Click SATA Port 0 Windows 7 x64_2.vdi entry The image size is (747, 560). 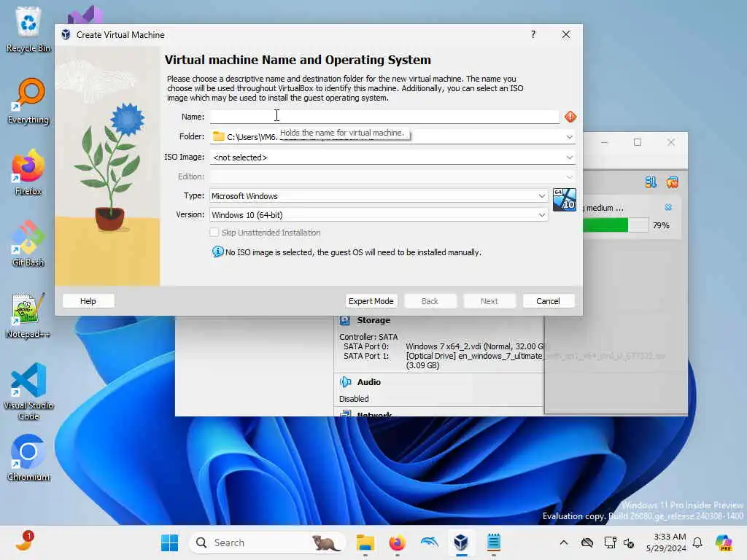click(x=444, y=346)
